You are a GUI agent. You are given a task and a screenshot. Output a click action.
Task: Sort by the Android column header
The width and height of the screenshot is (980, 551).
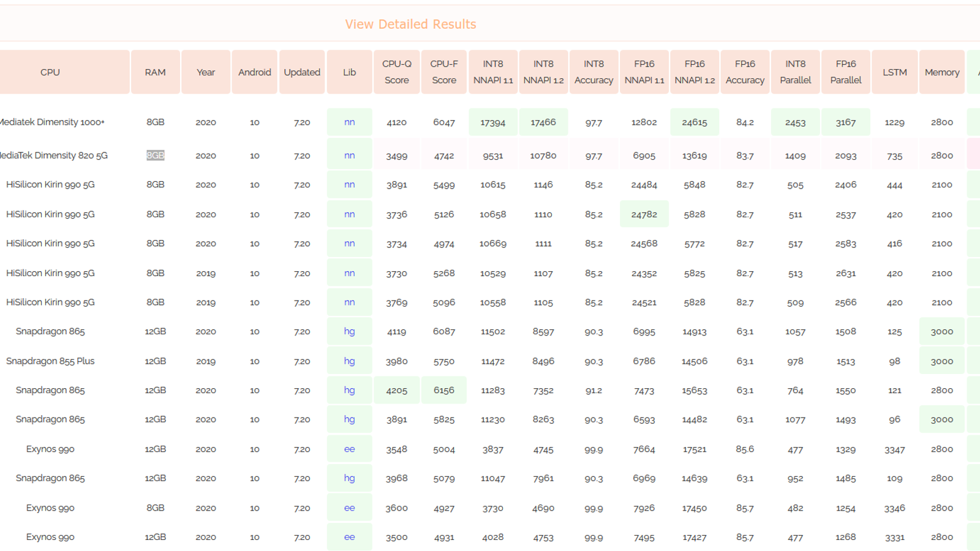[255, 72]
